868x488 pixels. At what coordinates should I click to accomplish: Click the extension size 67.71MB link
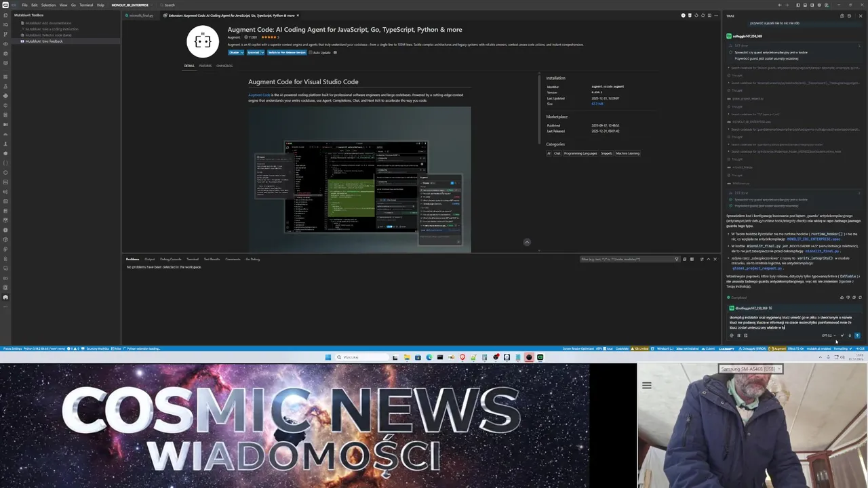click(x=597, y=104)
